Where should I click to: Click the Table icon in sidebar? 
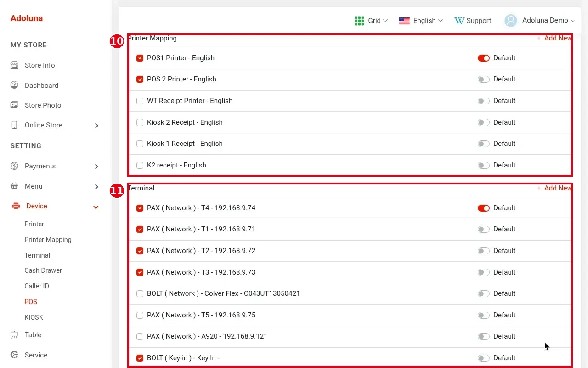[x=14, y=335]
